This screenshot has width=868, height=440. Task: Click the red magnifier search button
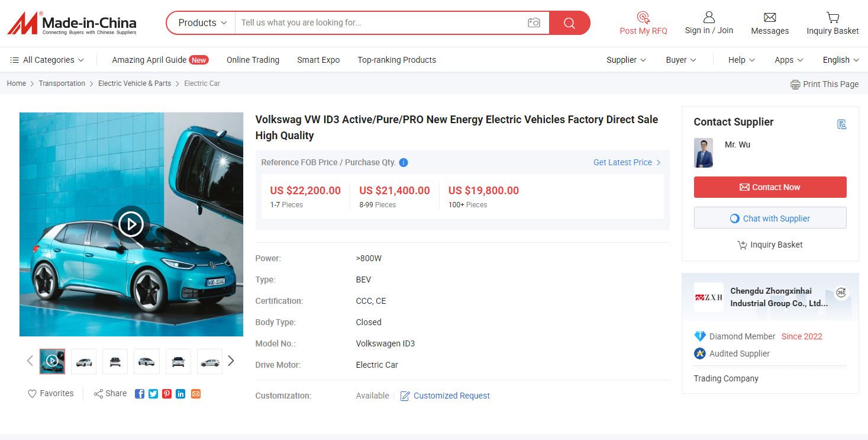pyautogui.click(x=569, y=23)
